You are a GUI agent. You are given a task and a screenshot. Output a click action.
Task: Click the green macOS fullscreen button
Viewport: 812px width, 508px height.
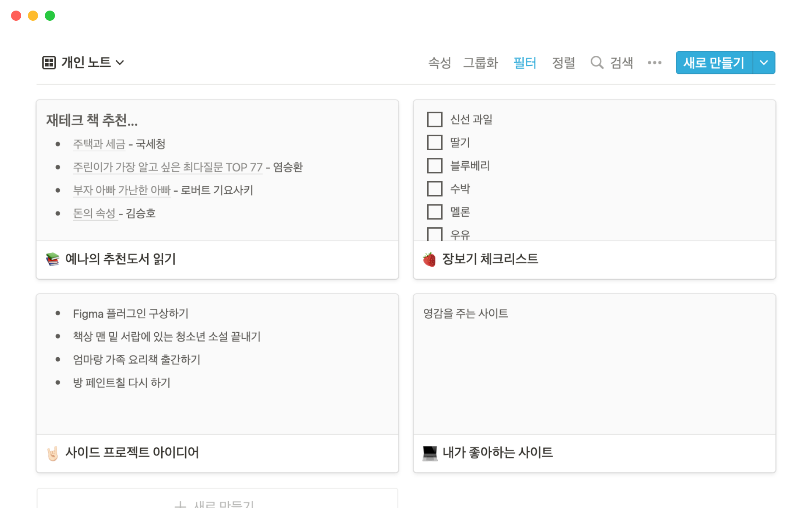[x=50, y=16]
